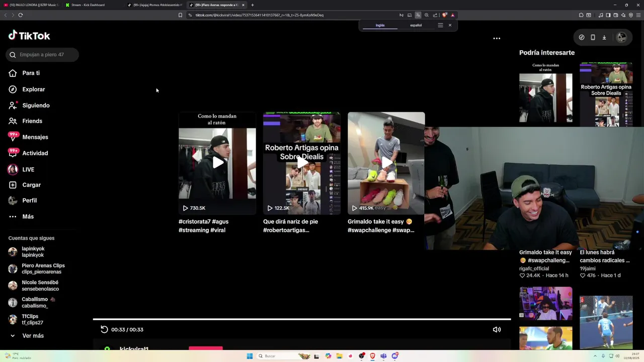Screen dimensions: 644x362
Task: Click the TikTok coins icon in top pill
Action: (582, 37)
